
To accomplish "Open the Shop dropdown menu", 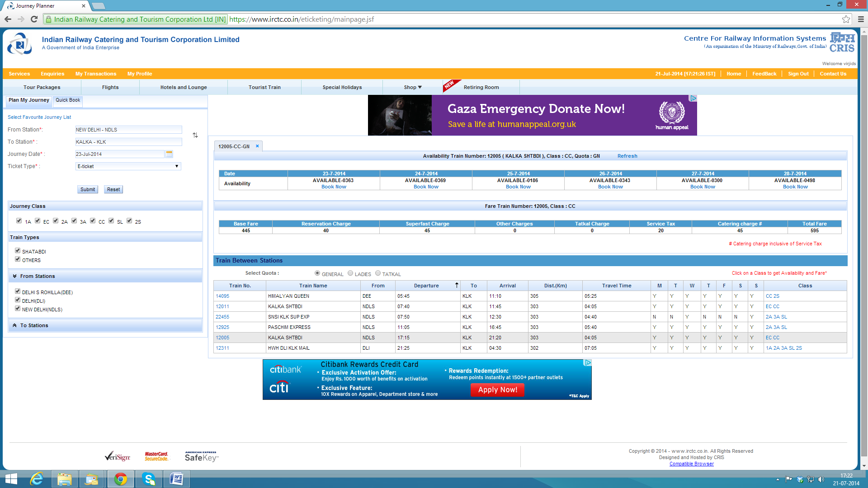I will pos(413,87).
